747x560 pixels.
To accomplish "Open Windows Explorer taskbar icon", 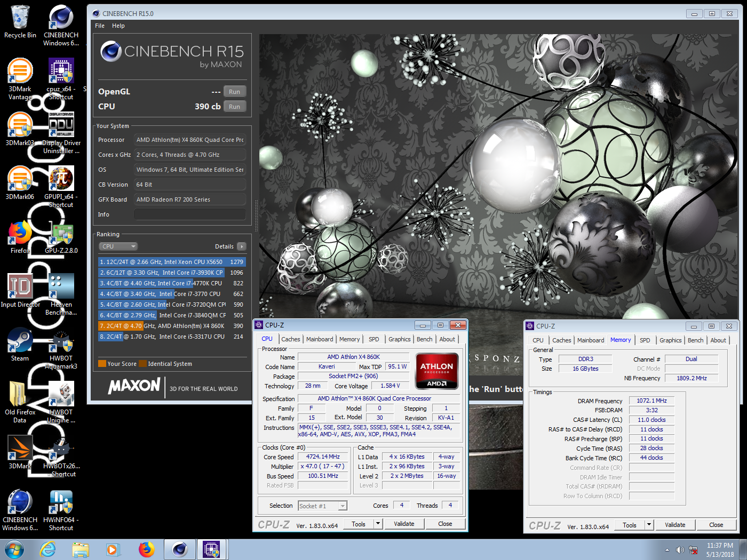I will tap(81, 549).
